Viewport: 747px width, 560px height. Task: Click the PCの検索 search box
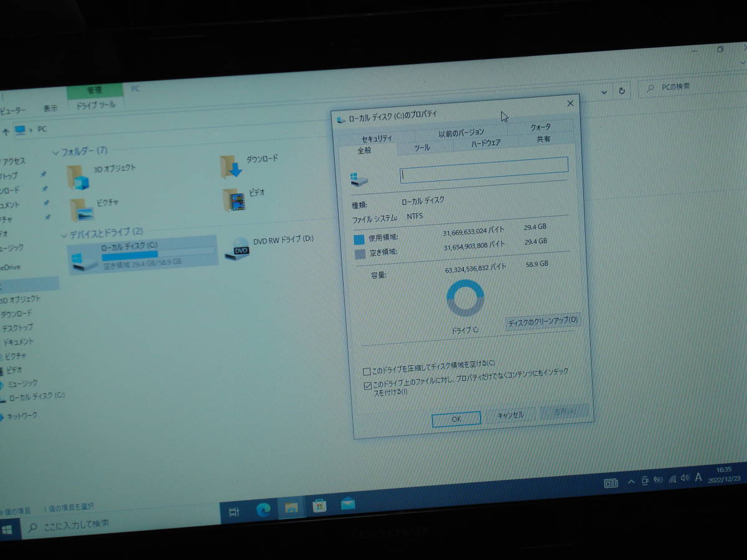692,87
